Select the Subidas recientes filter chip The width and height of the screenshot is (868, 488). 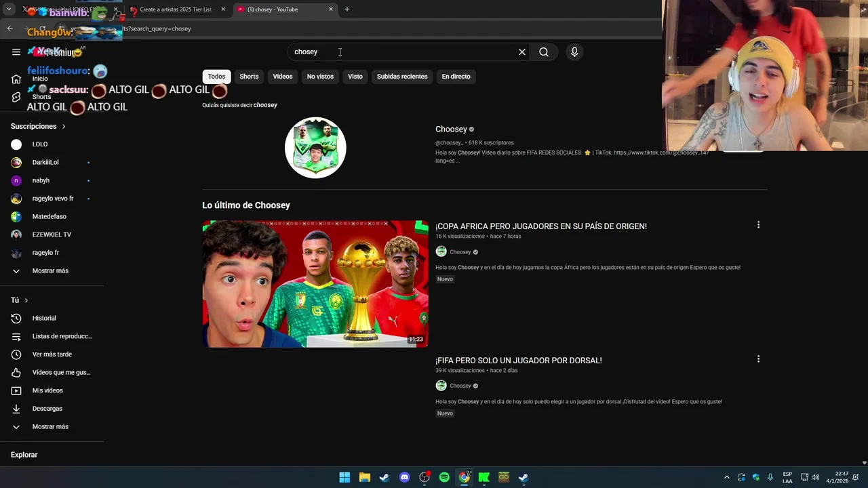pos(402,77)
